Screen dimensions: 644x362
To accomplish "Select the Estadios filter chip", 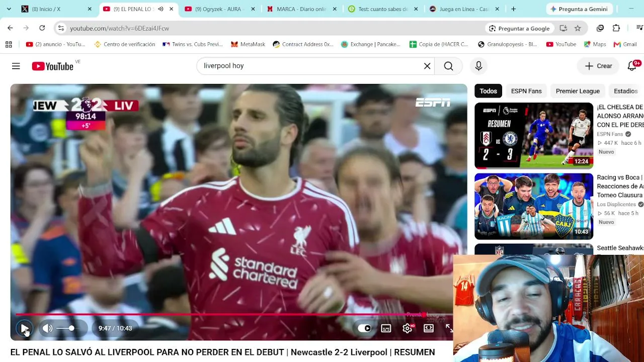I will (x=626, y=91).
